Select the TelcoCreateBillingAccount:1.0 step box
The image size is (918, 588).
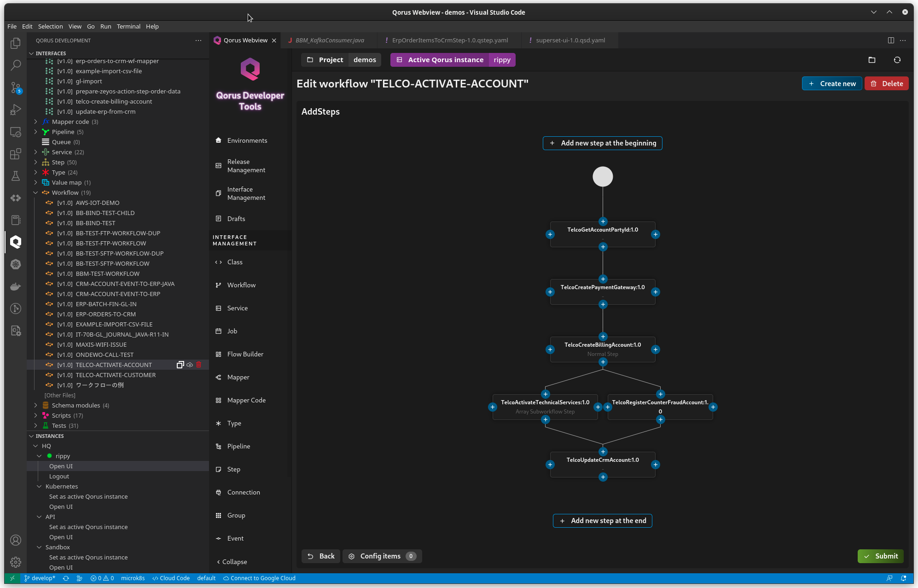(603, 349)
